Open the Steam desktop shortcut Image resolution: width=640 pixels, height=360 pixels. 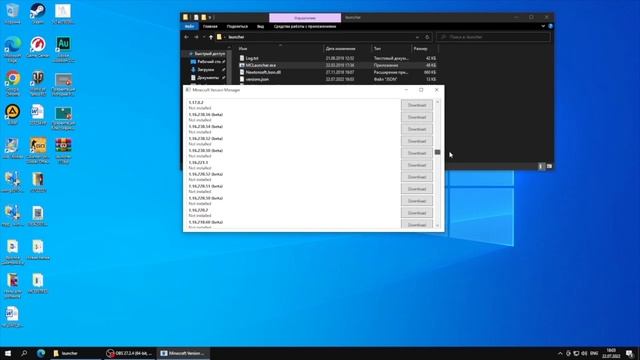point(38,13)
